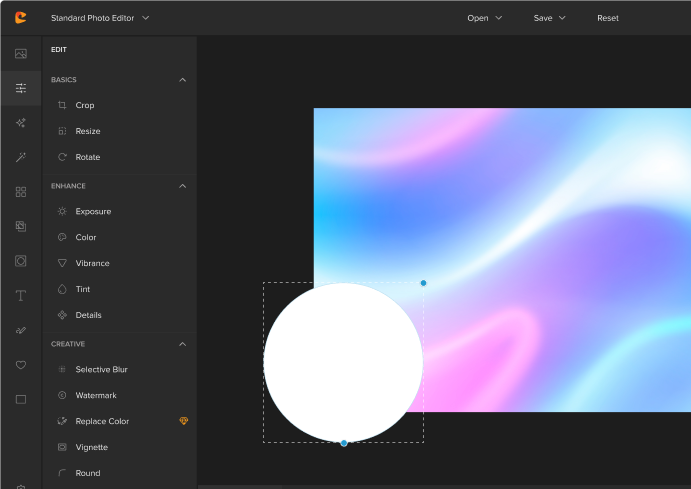Select the Edit sliders sidebar icon

20,88
